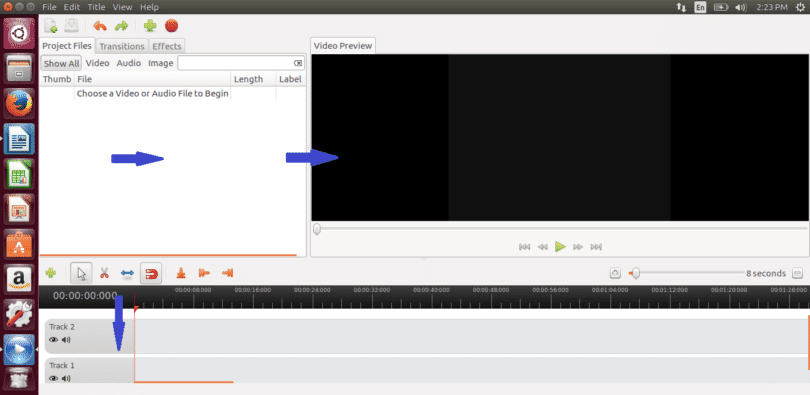Import files with green plus toolbar icon
The height and width of the screenshot is (395, 810).
[x=150, y=26]
